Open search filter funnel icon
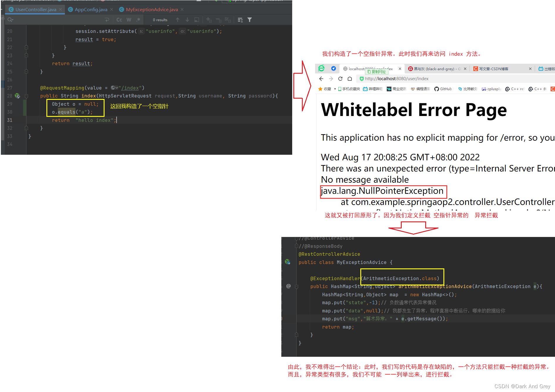 (x=250, y=20)
